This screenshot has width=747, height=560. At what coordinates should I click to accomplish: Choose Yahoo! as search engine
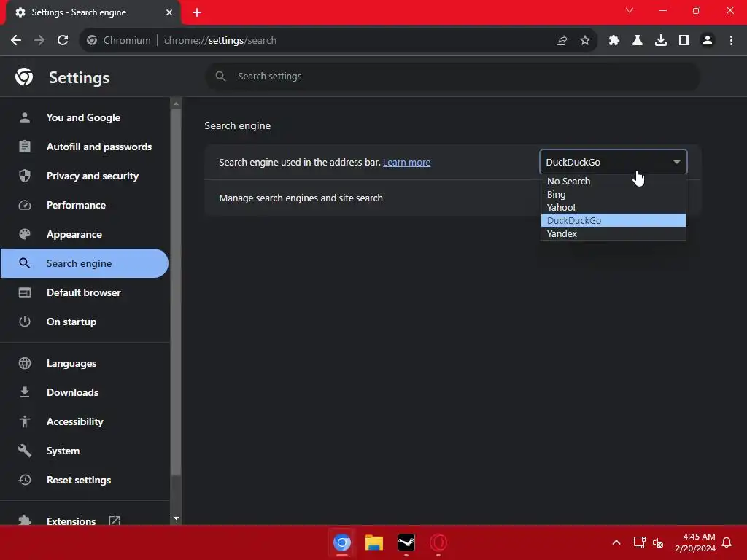[613, 207]
